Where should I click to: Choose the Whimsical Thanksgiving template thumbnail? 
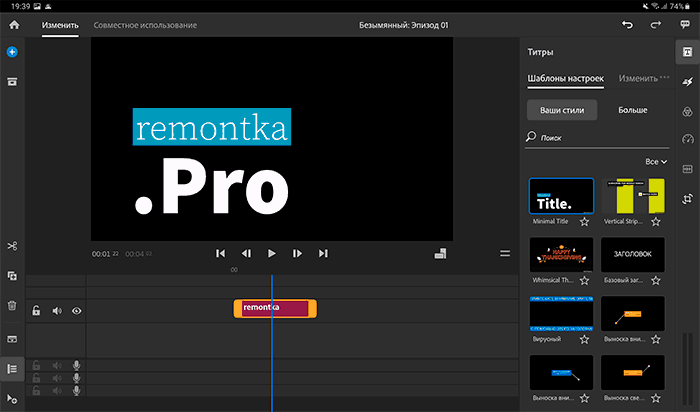click(561, 254)
